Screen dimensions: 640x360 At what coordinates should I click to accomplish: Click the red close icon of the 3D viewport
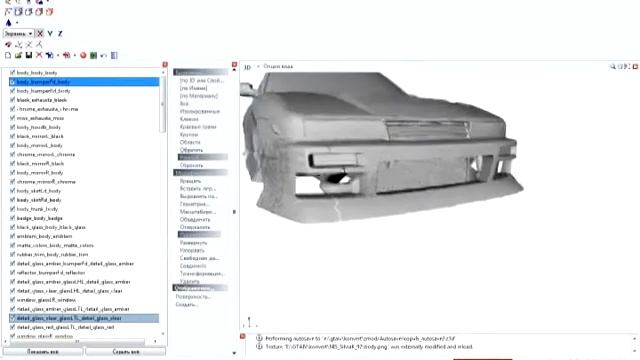click(636, 66)
